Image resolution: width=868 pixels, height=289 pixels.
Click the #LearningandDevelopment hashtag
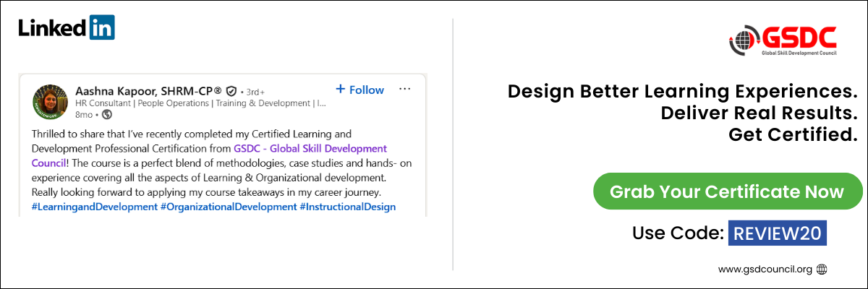(94, 207)
